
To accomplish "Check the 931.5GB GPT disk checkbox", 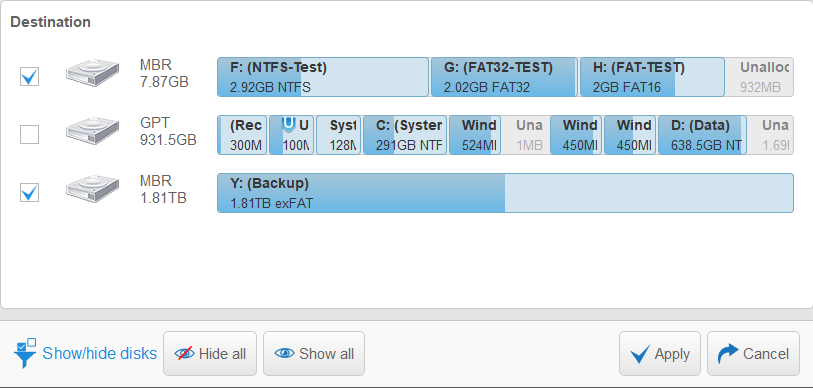I will tap(29, 135).
